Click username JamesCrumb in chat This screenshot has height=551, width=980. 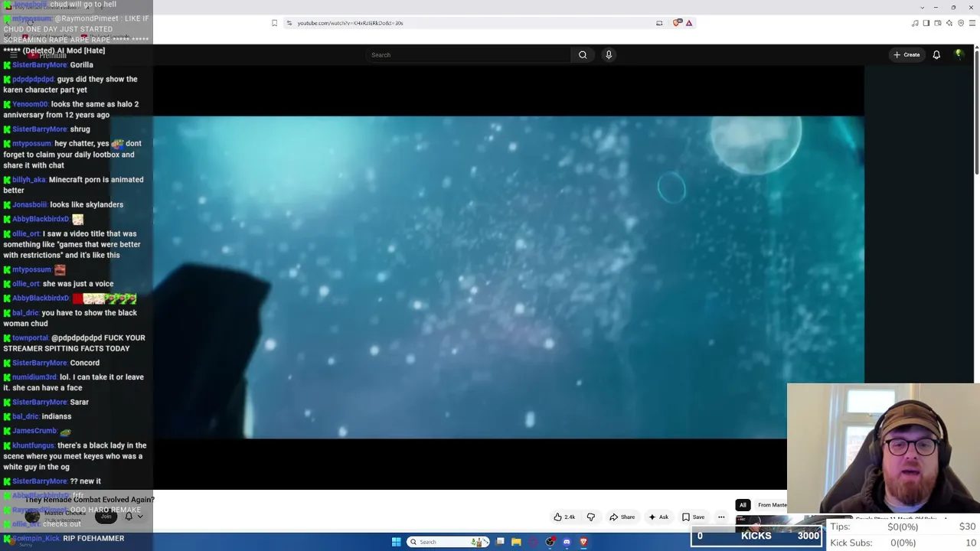point(34,431)
